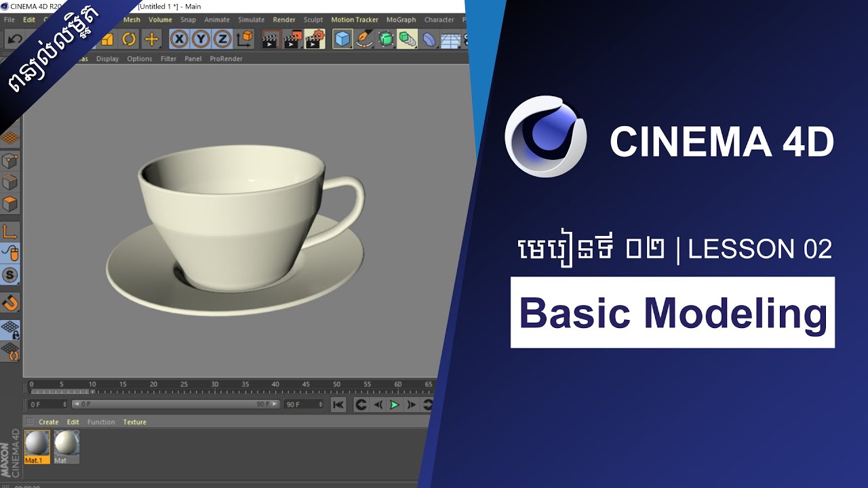The image size is (868, 488).
Task: Open the Character menu
Action: 439,20
